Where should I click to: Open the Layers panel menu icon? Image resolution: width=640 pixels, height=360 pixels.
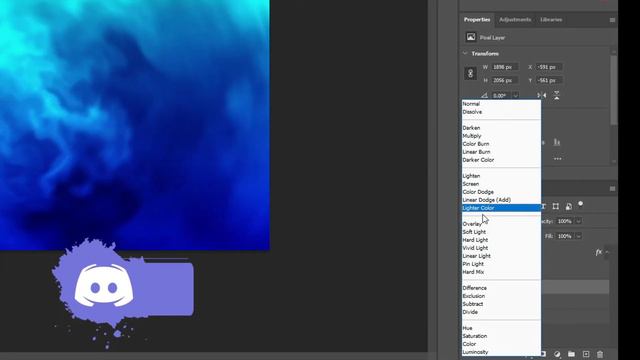612,189
